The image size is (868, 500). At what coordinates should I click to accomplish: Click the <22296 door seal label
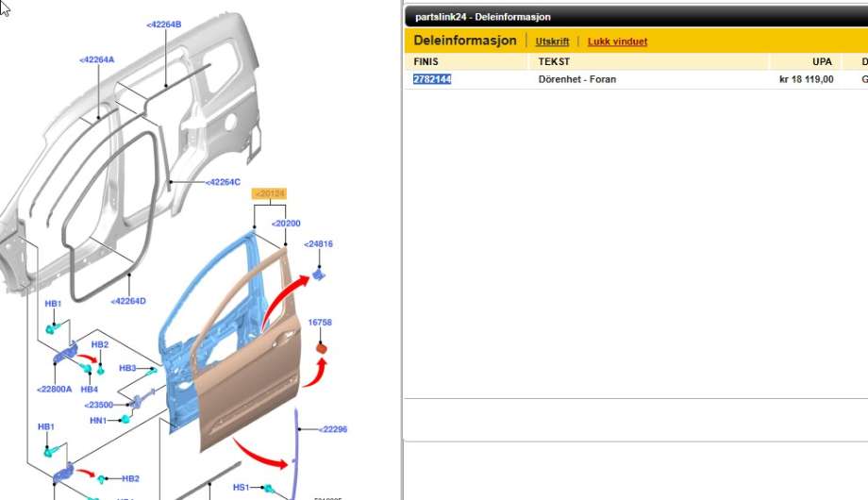click(333, 429)
